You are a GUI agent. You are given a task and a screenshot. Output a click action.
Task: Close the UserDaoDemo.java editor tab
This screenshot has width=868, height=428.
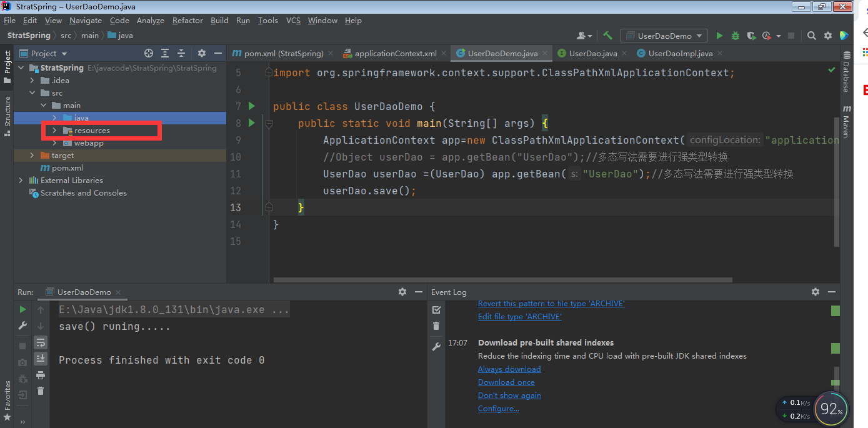pyautogui.click(x=545, y=54)
